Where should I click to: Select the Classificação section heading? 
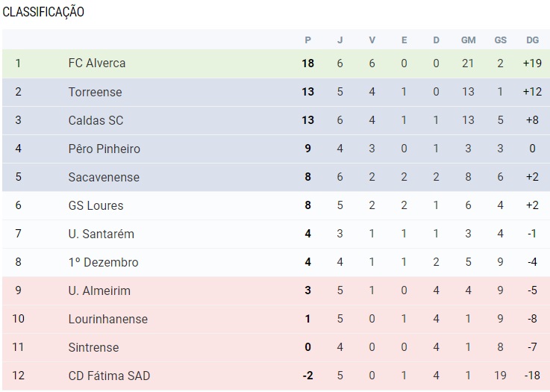(x=43, y=12)
